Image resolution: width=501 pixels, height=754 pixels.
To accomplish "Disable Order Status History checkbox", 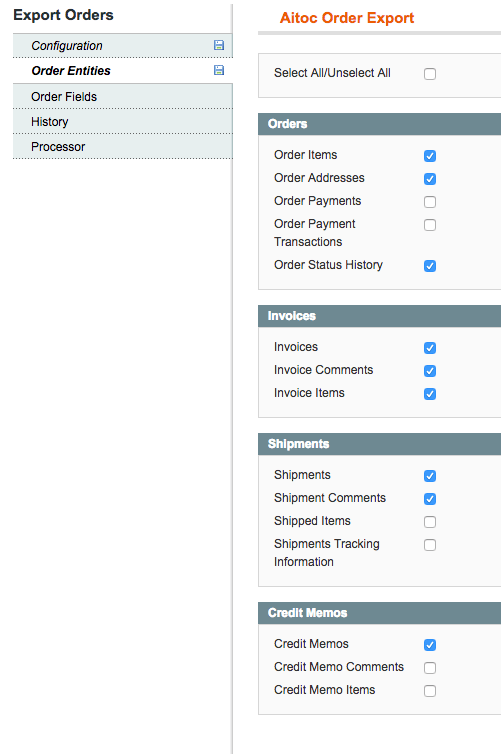I will [430, 266].
